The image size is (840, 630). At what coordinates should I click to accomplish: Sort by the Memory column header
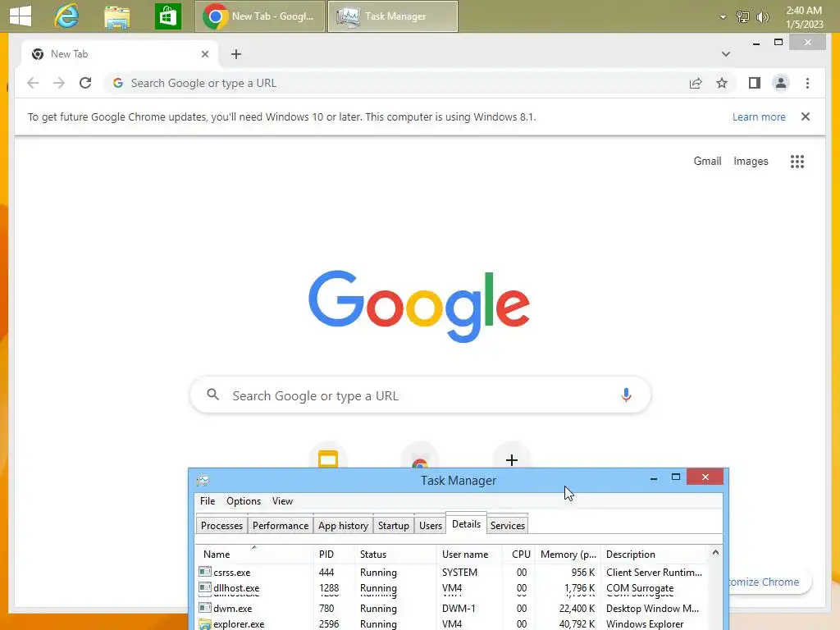(569, 555)
